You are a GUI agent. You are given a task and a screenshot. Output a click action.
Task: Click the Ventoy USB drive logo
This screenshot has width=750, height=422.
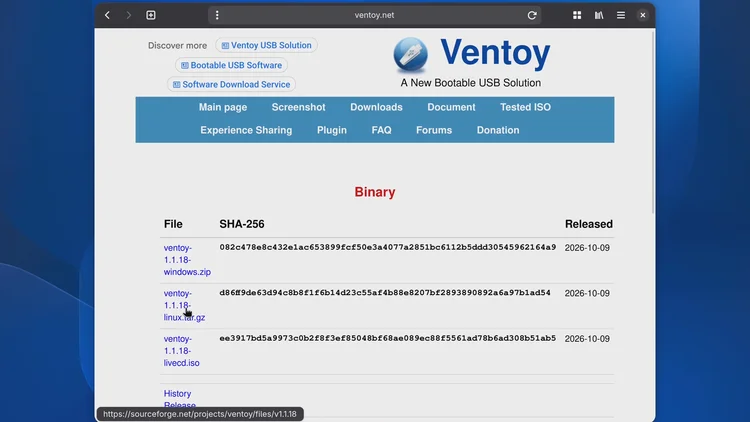(410, 54)
